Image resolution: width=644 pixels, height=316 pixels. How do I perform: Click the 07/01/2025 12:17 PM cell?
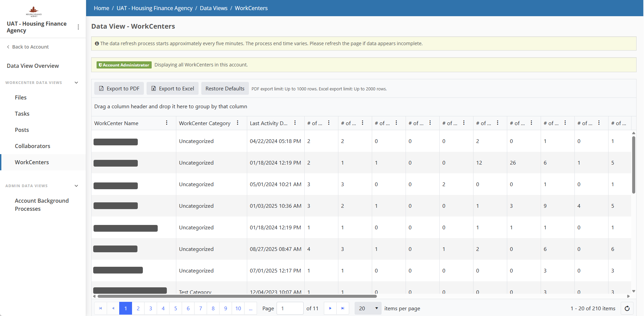(276, 270)
